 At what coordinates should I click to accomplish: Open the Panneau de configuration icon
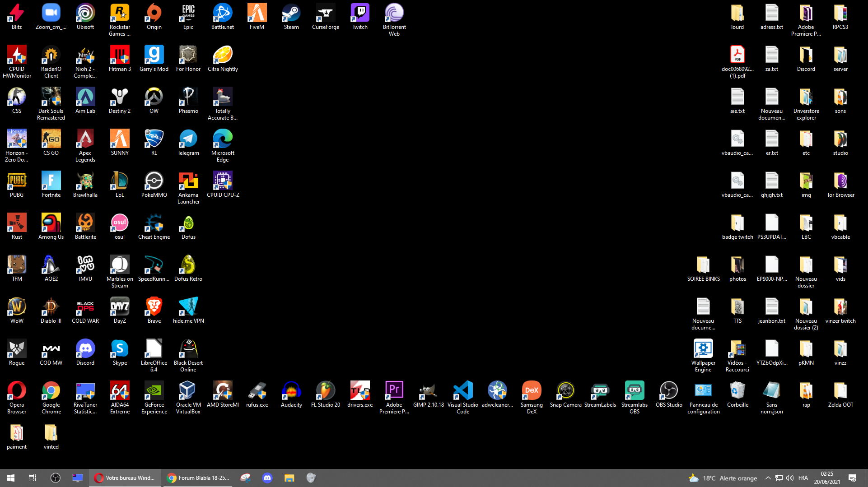pyautogui.click(x=703, y=398)
